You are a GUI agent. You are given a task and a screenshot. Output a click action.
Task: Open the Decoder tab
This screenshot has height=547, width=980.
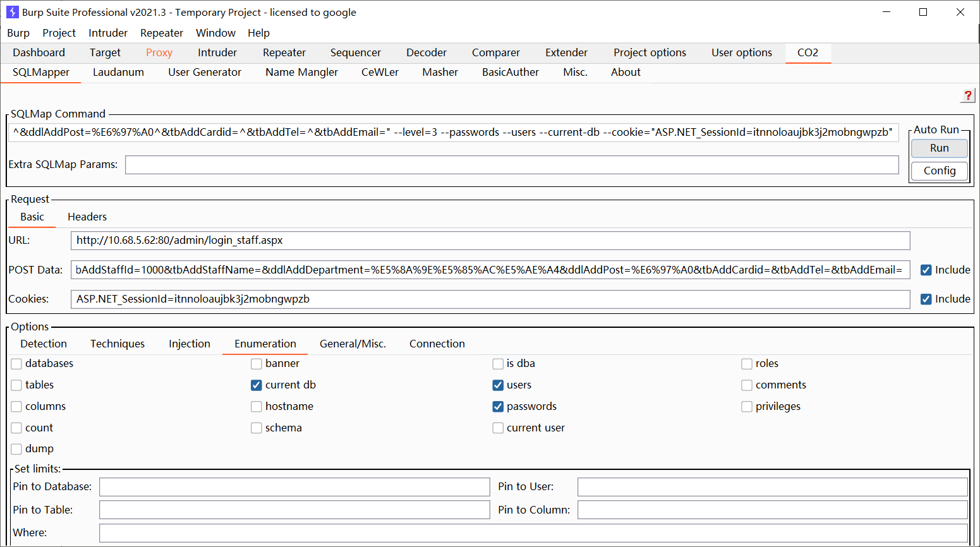426,52
